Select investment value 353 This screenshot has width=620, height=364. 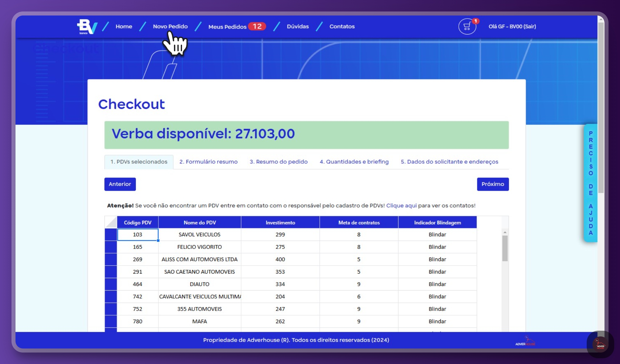(x=280, y=272)
